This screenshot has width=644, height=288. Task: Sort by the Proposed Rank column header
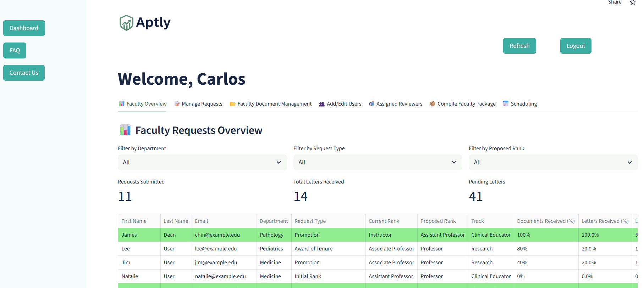[x=442, y=221]
